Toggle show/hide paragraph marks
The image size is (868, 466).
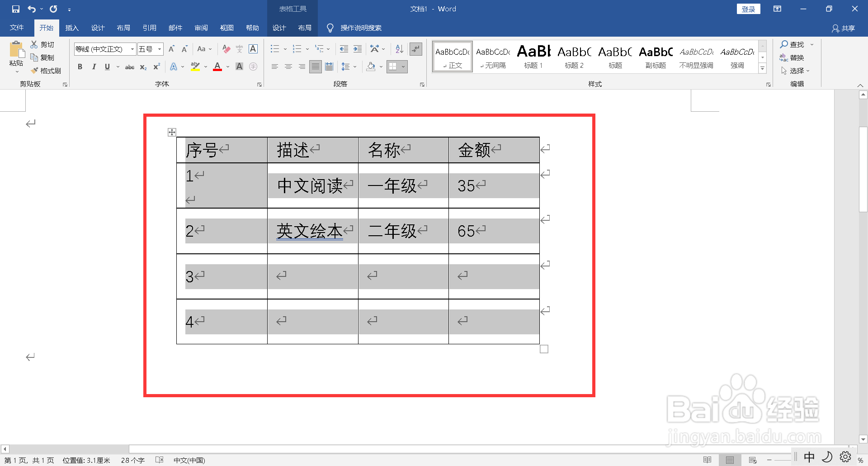point(415,49)
